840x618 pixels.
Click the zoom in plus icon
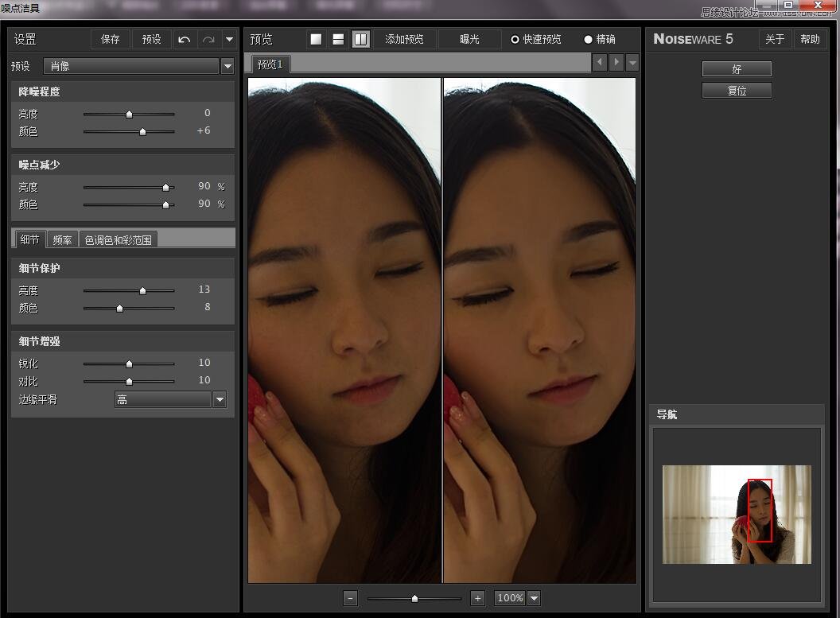coord(477,598)
